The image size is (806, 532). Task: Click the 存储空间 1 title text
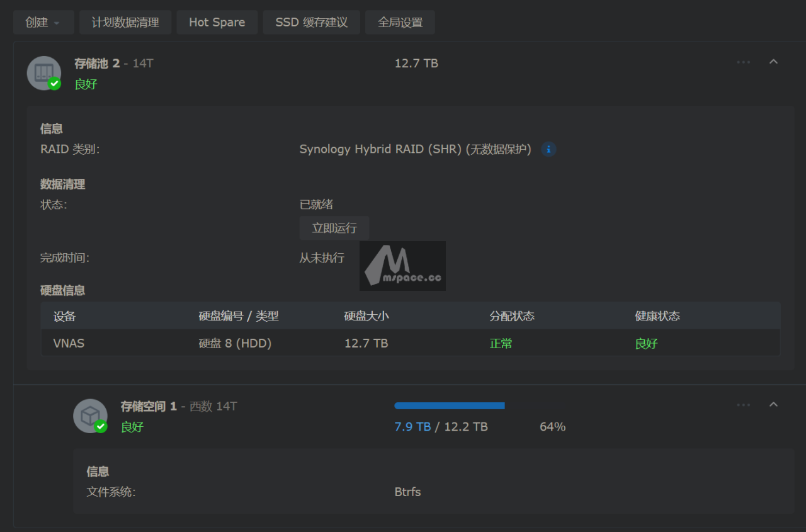point(149,406)
